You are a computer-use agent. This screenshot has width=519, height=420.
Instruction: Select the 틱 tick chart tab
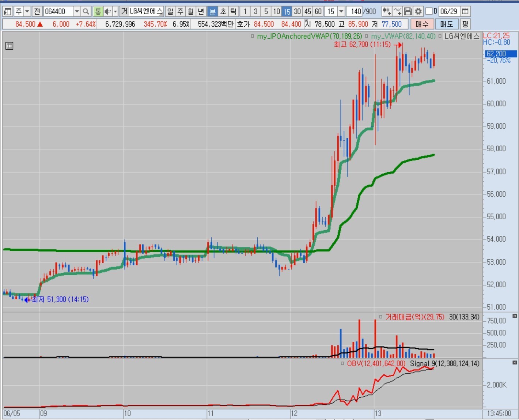pyautogui.click(x=233, y=12)
